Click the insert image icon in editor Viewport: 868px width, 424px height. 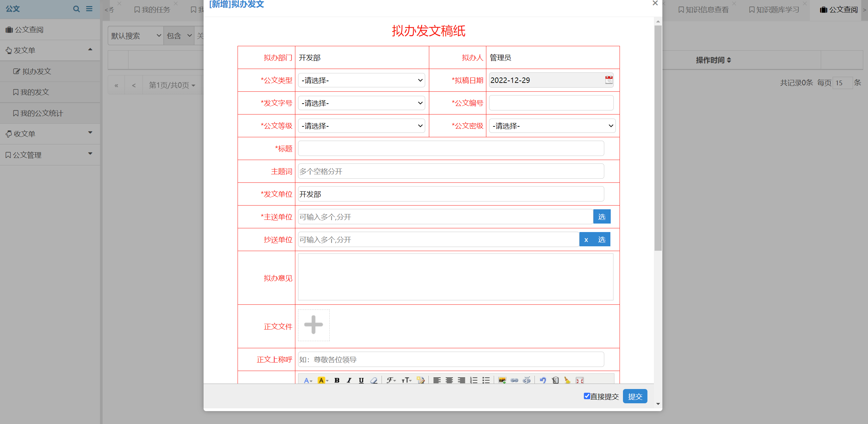tap(502, 380)
